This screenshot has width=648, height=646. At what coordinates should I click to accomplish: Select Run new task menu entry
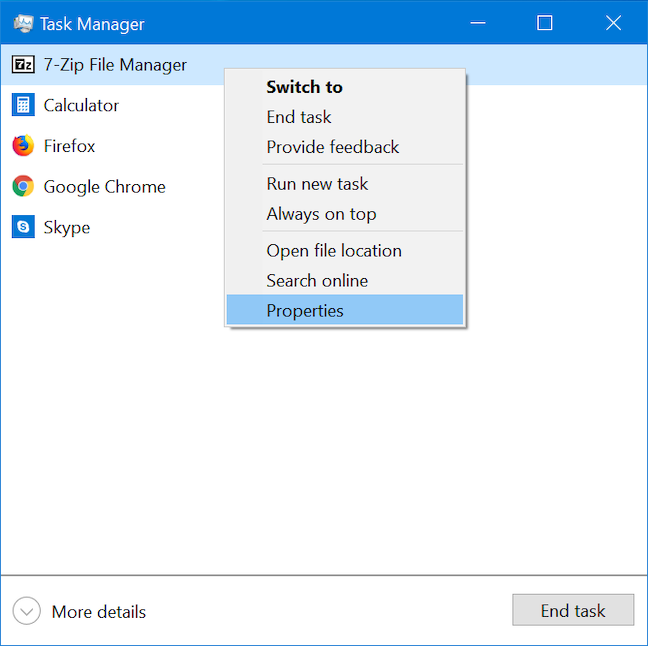[x=345, y=184]
